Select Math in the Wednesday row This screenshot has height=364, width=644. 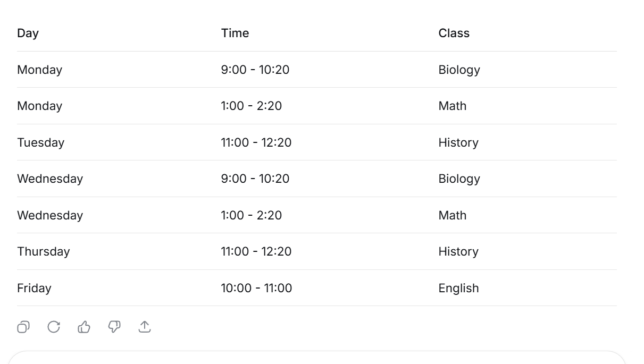click(452, 215)
